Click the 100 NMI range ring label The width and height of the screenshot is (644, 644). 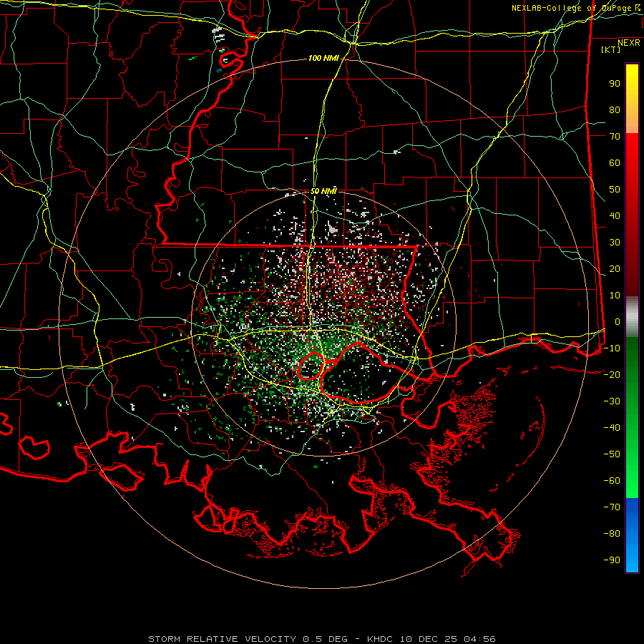(323, 59)
